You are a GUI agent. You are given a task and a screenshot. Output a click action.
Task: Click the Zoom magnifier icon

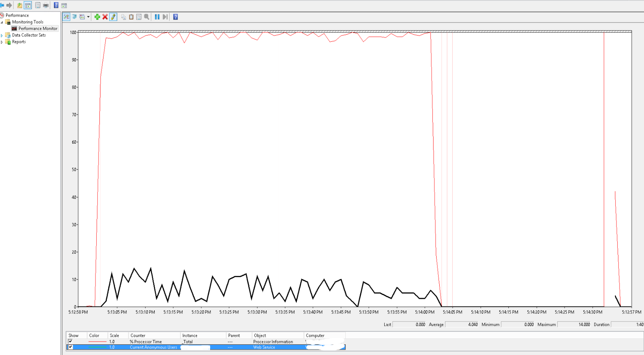[147, 17]
